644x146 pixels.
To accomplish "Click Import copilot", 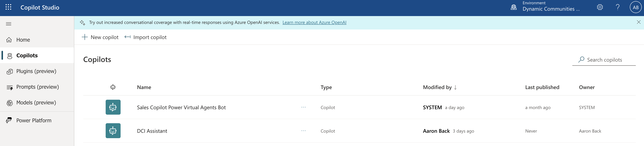I will coord(145,37).
